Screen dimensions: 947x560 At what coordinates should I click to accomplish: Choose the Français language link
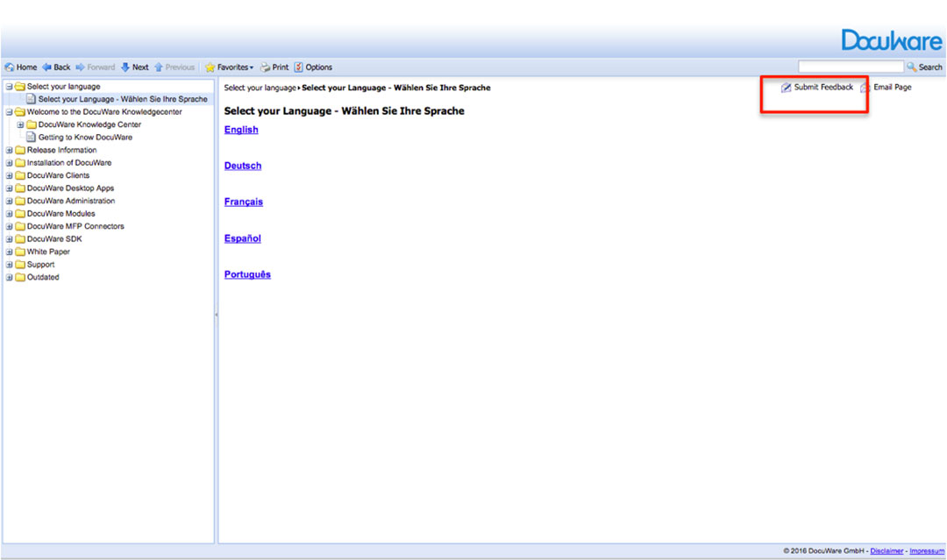point(244,202)
